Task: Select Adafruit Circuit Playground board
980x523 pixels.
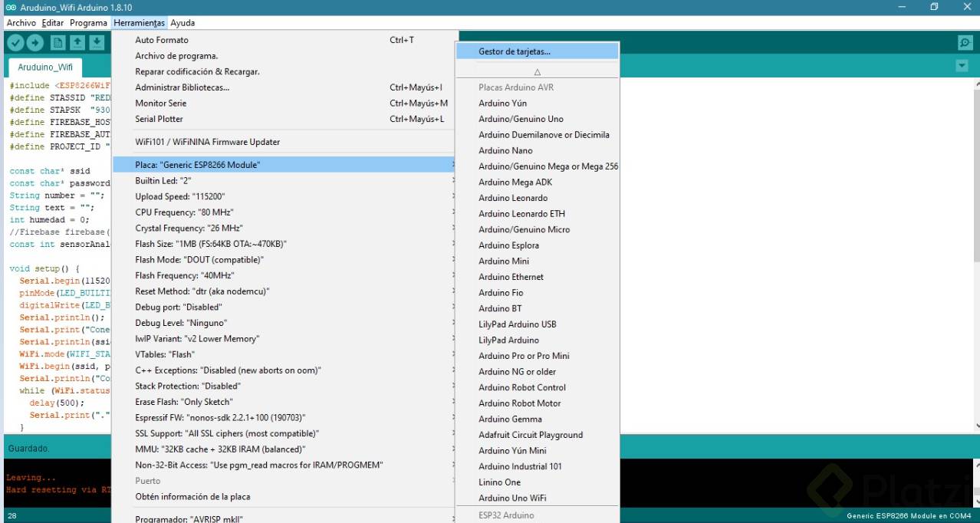Action: pos(537,434)
